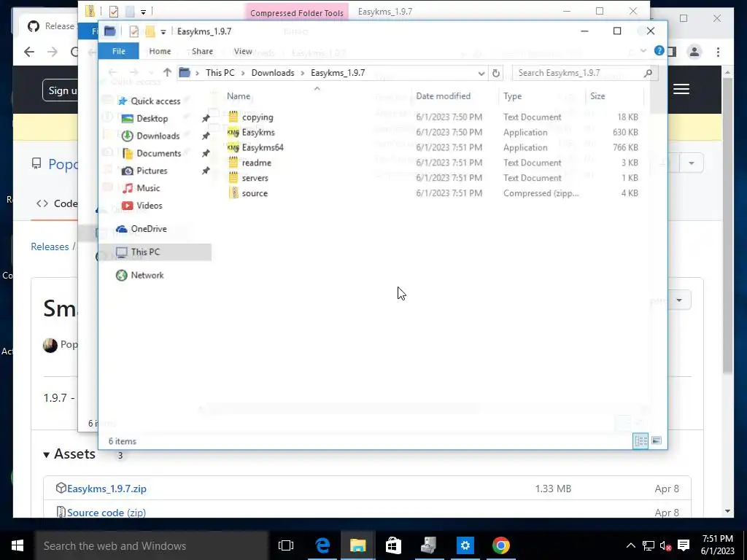The image size is (747, 560).
Task: Click New folder quick access toolbar icon
Action: coord(150,31)
